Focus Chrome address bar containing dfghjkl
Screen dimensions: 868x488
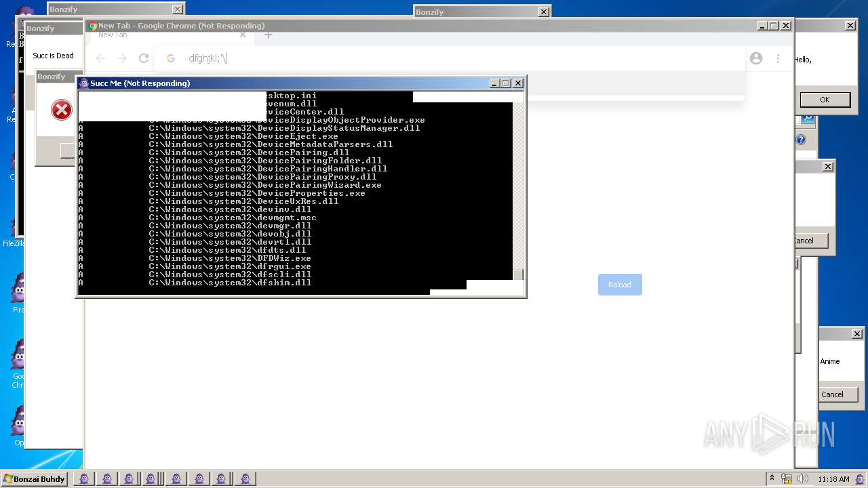coord(450,58)
